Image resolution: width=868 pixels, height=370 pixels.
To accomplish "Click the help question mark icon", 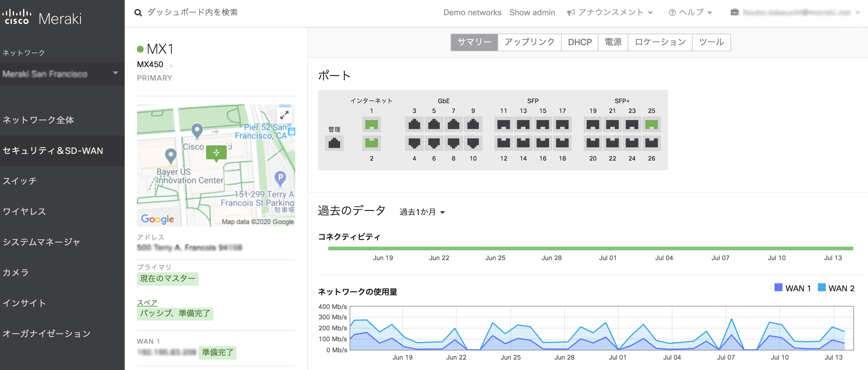I will click(x=672, y=13).
